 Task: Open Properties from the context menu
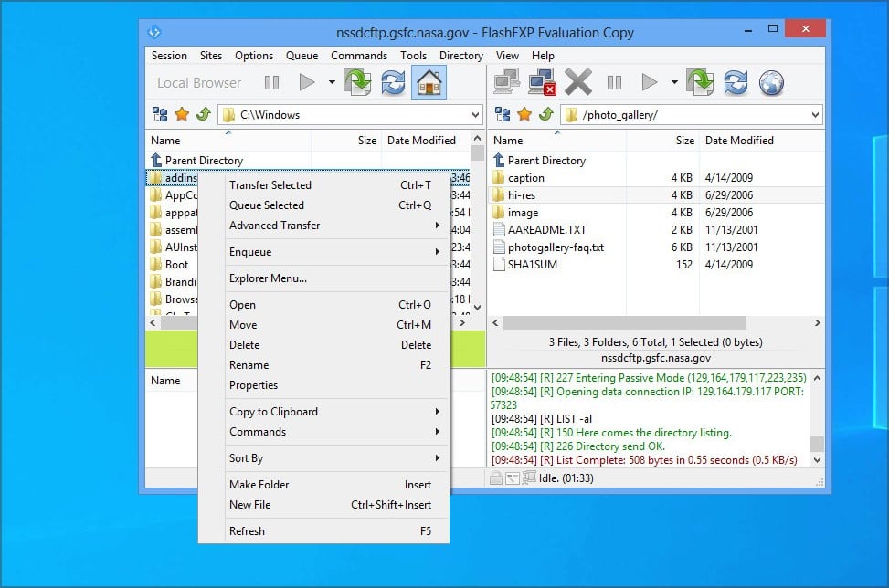pos(323,385)
